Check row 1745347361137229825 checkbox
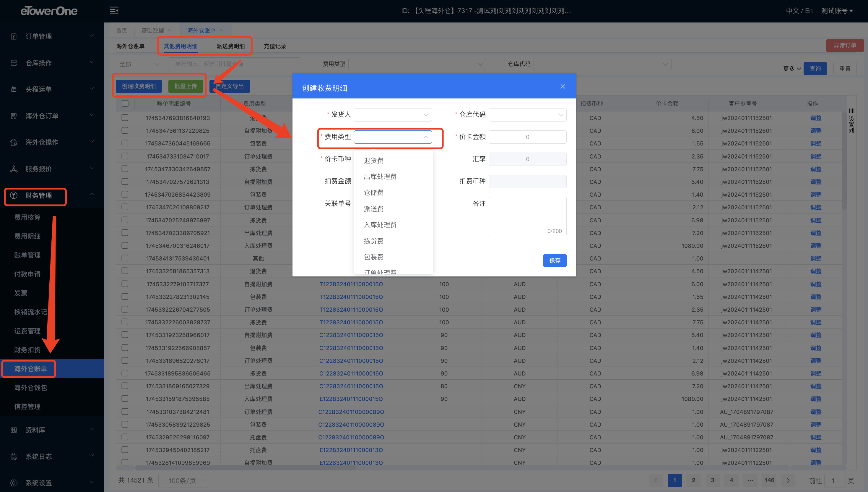Image resolution: width=868 pixels, height=492 pixels. (x=125, y=130)
